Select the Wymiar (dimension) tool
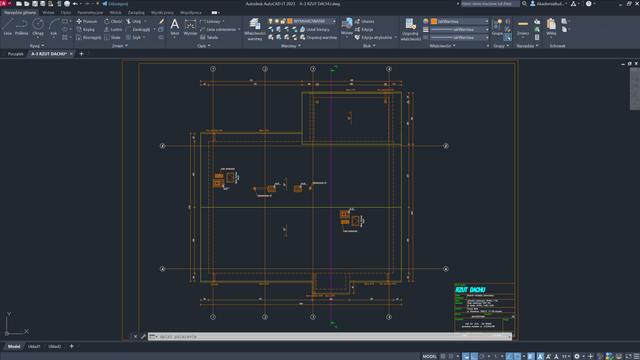 pos(190,27)
